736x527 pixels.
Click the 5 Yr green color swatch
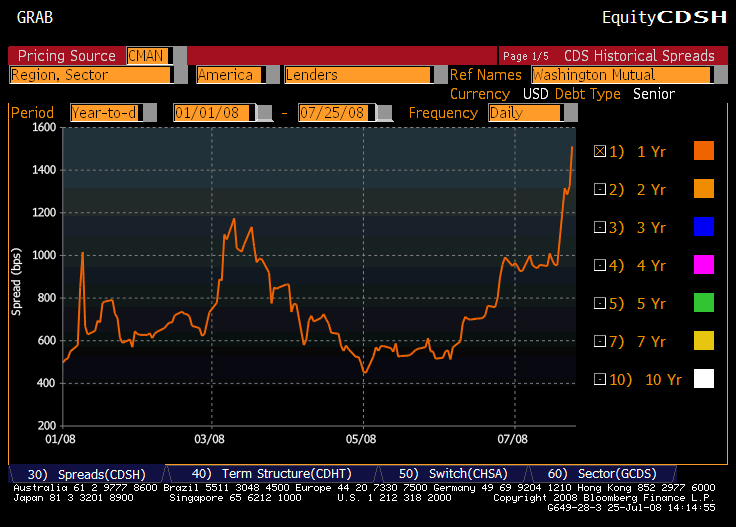704,303
